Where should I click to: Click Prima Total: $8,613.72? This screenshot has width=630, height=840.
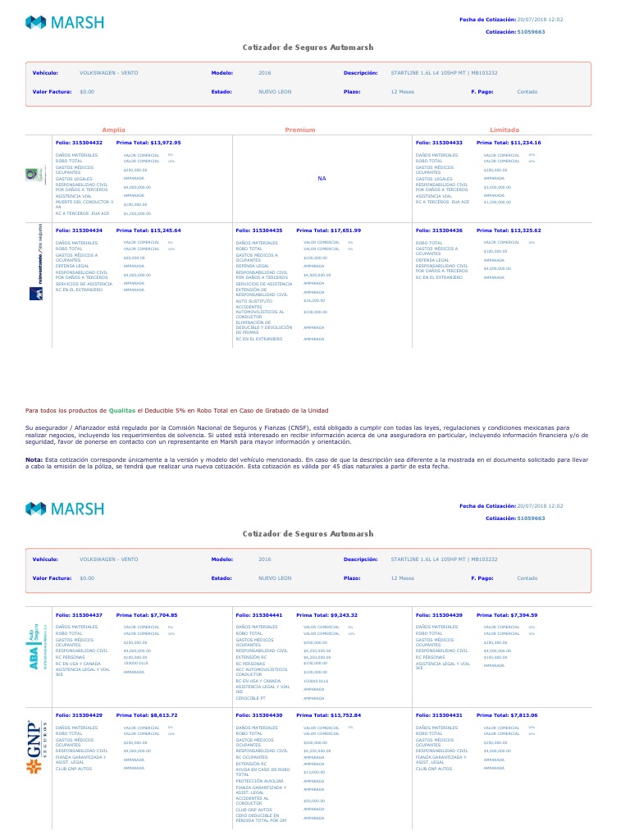tap(147, 715)
